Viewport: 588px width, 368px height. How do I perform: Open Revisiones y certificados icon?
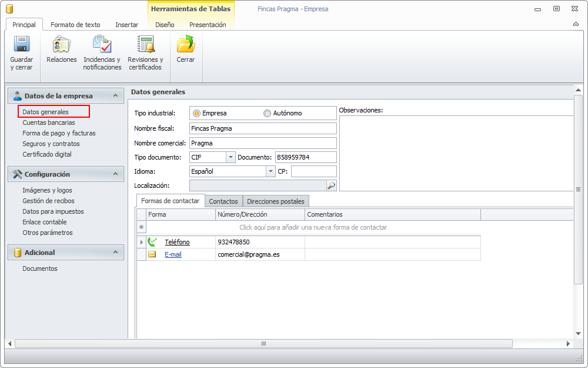[x=145, y=45]
